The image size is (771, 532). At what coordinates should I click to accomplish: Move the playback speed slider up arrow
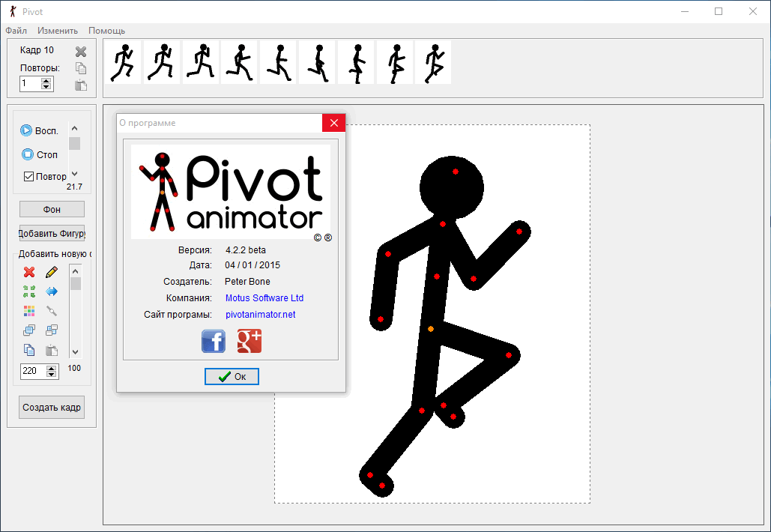(x=75, y=128)
